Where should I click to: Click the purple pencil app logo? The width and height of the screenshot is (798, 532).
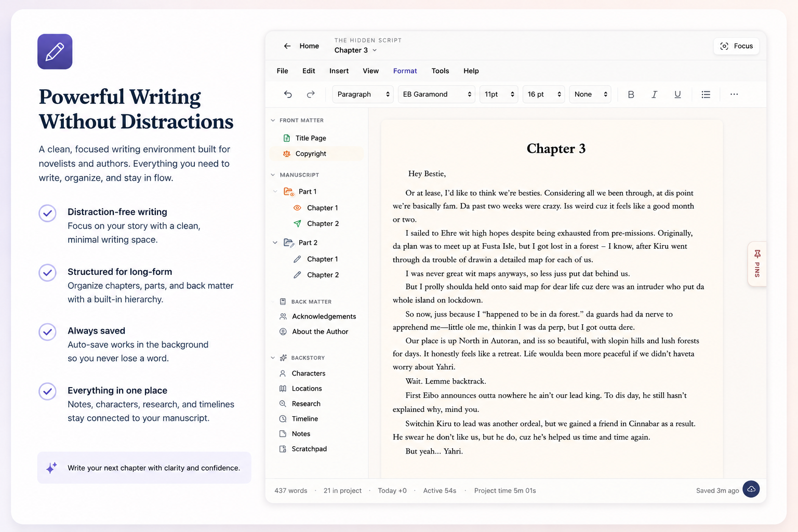coord(55,51)
